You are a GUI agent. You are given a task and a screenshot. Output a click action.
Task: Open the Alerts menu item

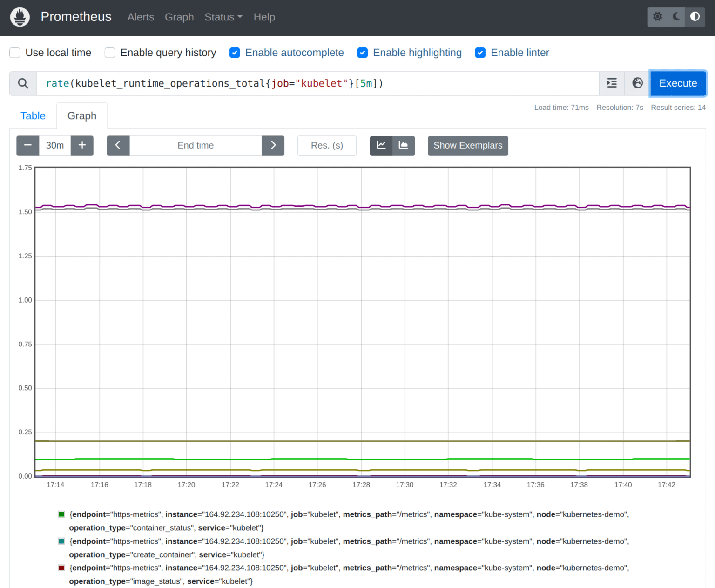[x=141, y=17]
